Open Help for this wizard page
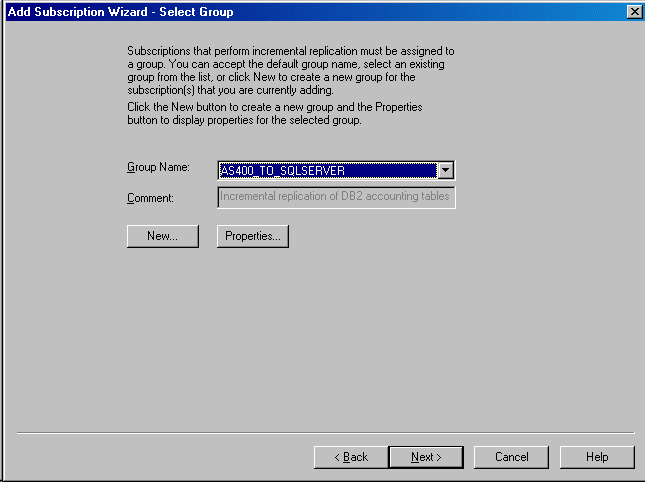Image resolution: width=645 pixels, height=482 pixels. tap(597, 457)
